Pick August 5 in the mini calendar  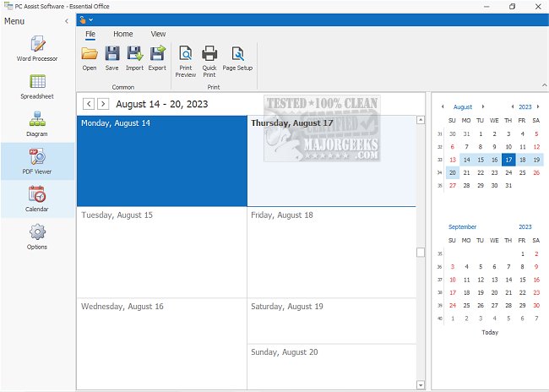click(536, 133)
